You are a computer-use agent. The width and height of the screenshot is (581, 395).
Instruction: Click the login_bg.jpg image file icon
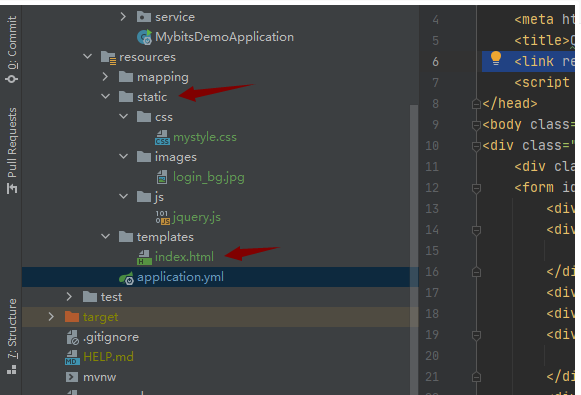point(162,177)
